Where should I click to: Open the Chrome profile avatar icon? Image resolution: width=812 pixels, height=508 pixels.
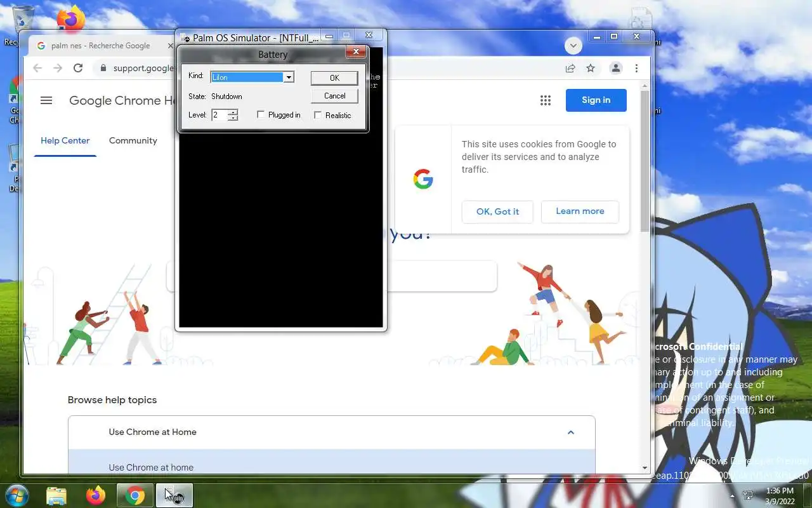615,68
